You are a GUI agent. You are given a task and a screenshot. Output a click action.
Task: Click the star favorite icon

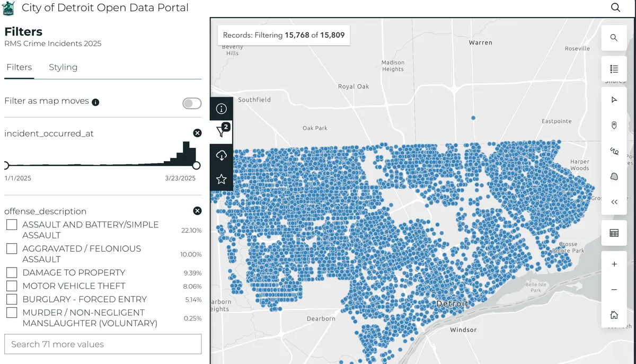tap(222, 179)
